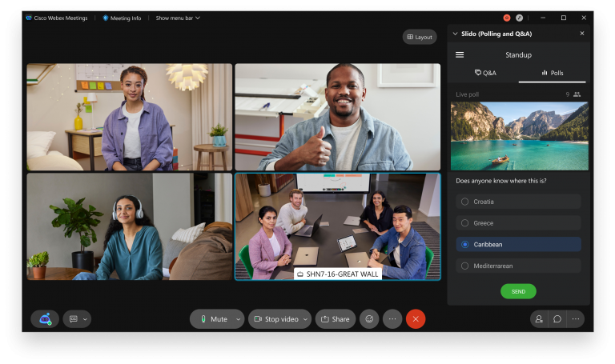Click the red recording indicator icon
Viewport: 615px width, 364px height.
pos(507,18)
